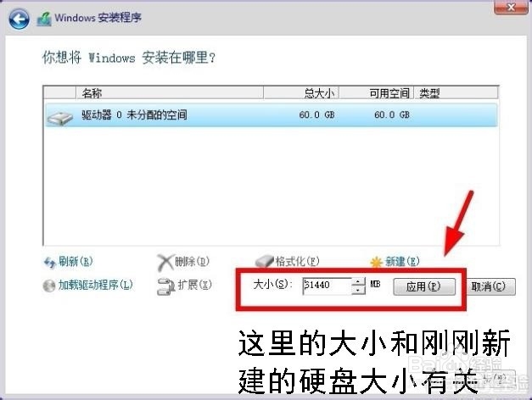Increase size with the spinner up arrow
The width and height of the screenshot is (532, 400).
pyautogui.click(x=358, y=281)
